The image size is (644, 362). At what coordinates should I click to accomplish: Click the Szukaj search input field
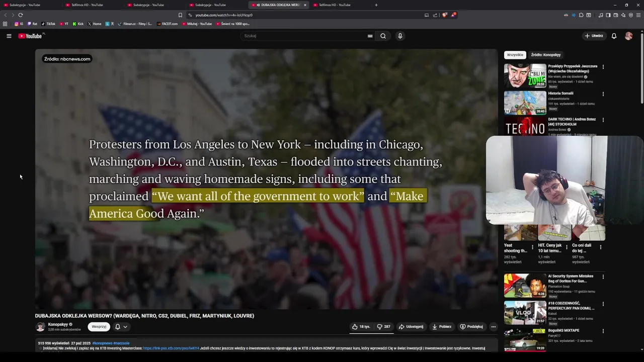[x=304, y=36]
